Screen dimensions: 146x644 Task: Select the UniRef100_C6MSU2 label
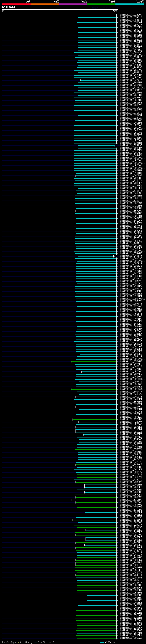[131, 593]
